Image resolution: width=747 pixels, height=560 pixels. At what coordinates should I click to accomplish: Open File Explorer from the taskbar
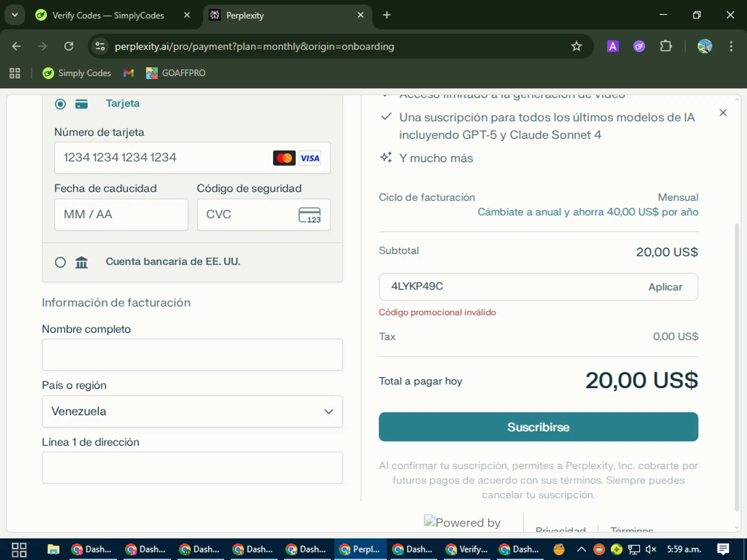pos(53,550)
